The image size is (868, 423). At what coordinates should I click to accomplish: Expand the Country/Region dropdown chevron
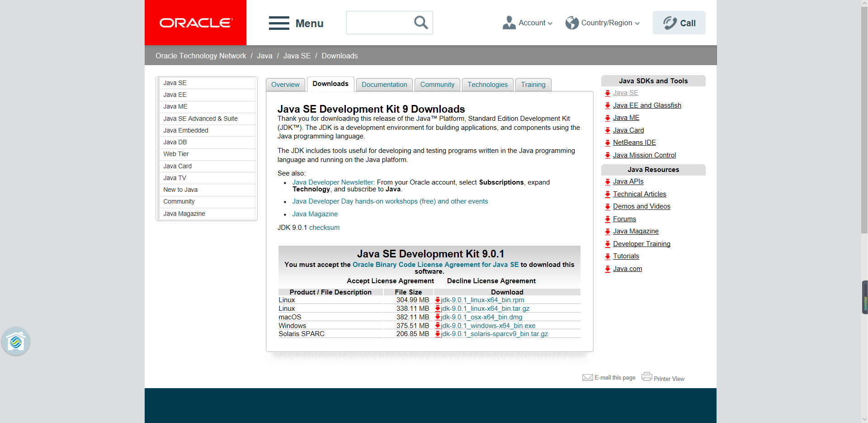point(637,24)
